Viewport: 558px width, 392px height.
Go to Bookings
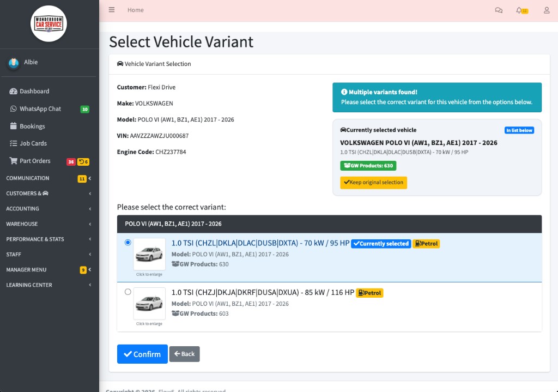(48, 126)
